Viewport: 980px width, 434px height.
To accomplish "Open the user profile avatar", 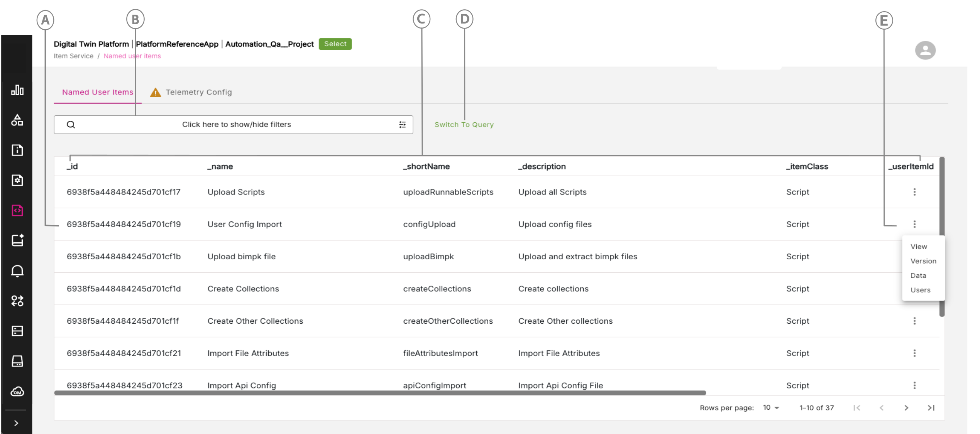I will pyautogui.click(x=925, y=50).
